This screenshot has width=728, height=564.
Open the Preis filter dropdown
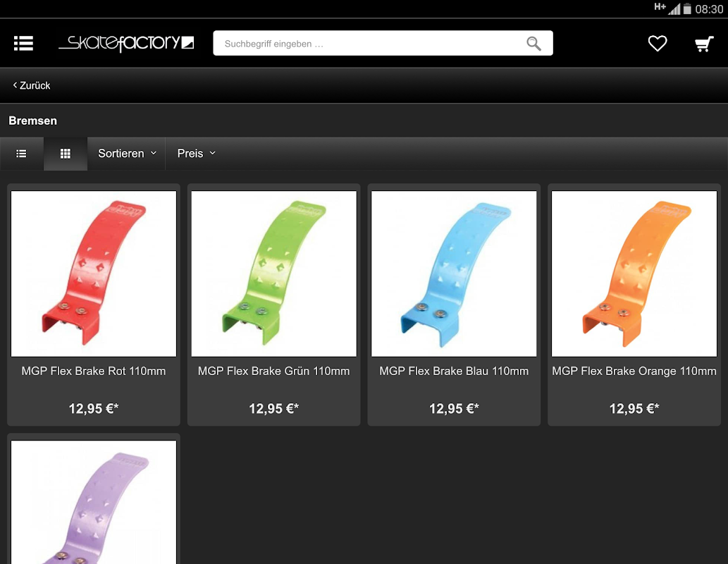point(196,153)
